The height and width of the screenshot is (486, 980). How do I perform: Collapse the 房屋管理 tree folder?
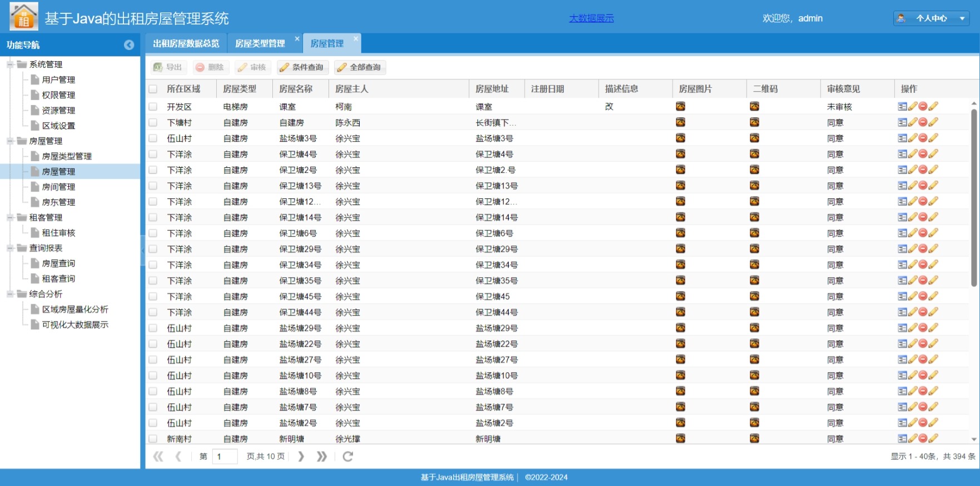click(x=10, y=141)
